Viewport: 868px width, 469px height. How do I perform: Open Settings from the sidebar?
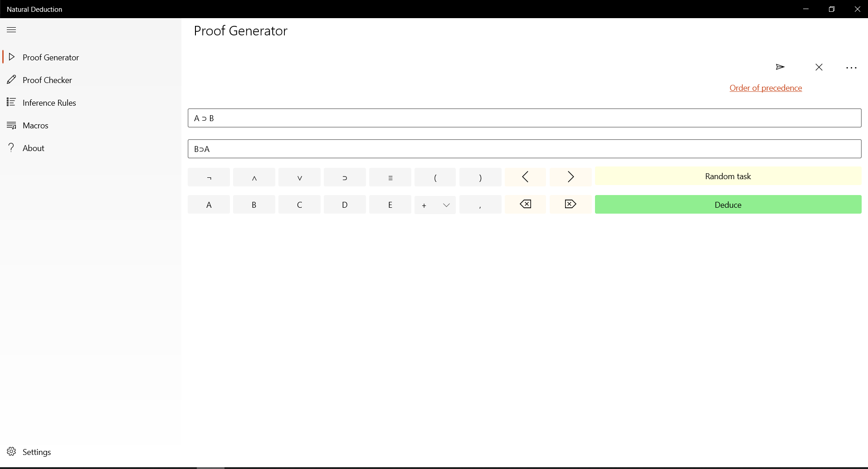[x=36, y=452]
